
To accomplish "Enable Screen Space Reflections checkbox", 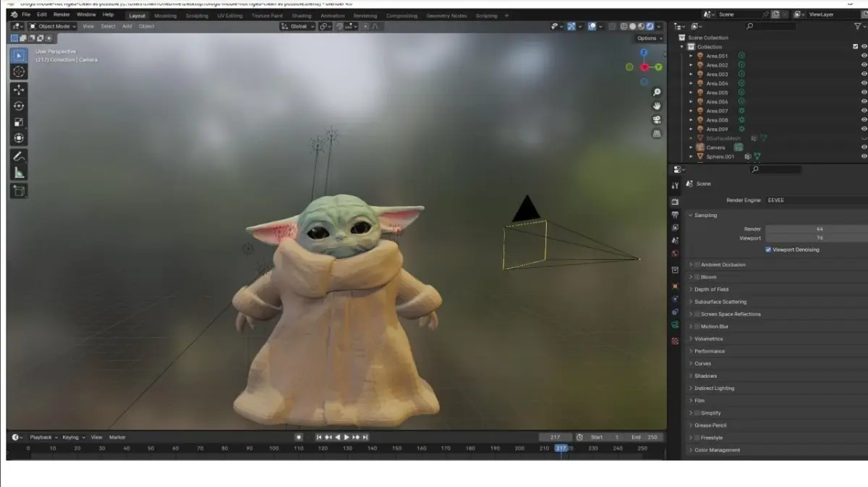I will pos(697,314).
